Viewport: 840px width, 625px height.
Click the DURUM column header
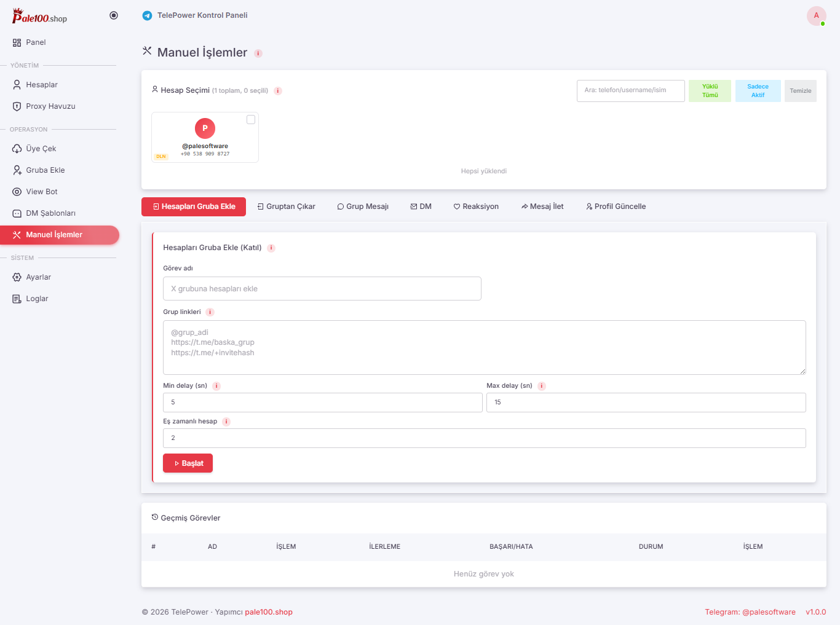pyautogui.click(x=651, y=547)
